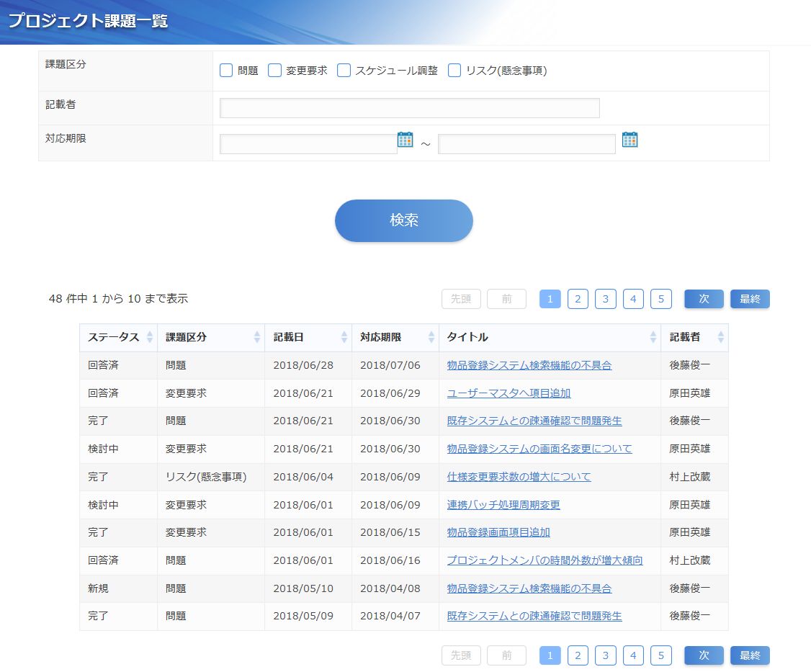Screen dimensions: 811x672
Task: Jump to page 5 in bottom pagination
Action: pos(660,655)
